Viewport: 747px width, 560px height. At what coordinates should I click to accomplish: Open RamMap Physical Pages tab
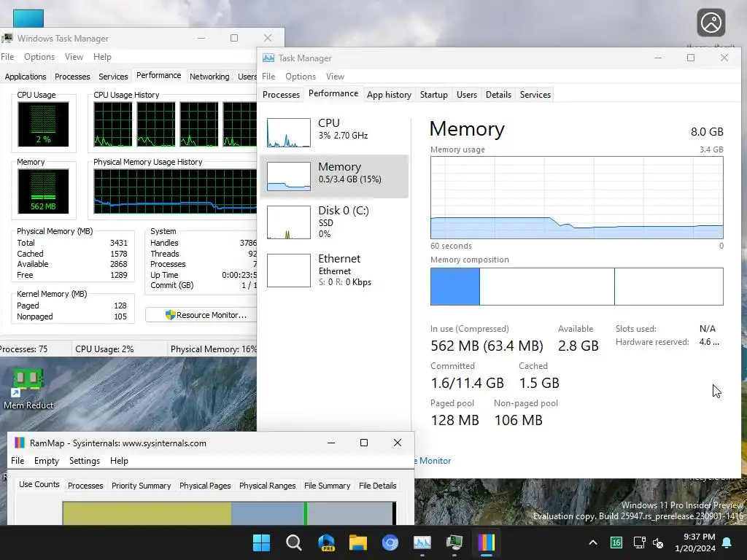(205, 485)
